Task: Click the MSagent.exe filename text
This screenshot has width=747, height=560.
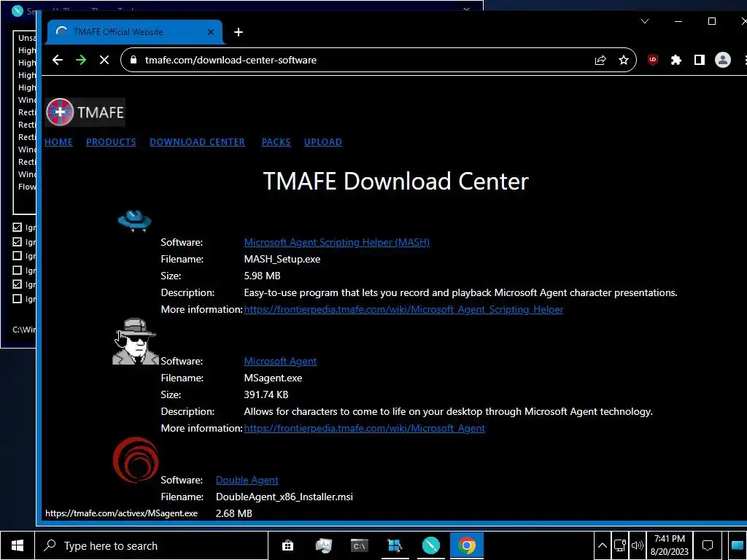Action: pyautogui.click(x=273, y=378)
